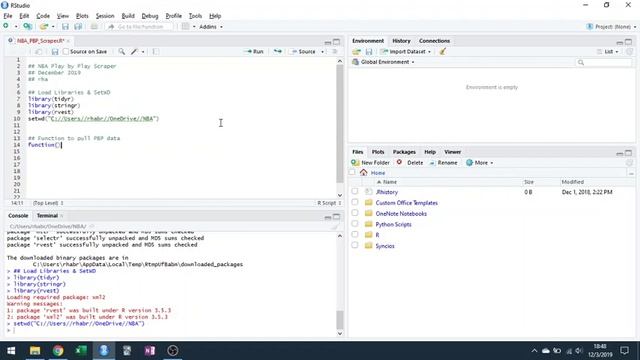Image resolution: width=640 pixels, height=360 pixels.
Task: Toggle Source on Save checkbox
Action: (x=66, y=52)
